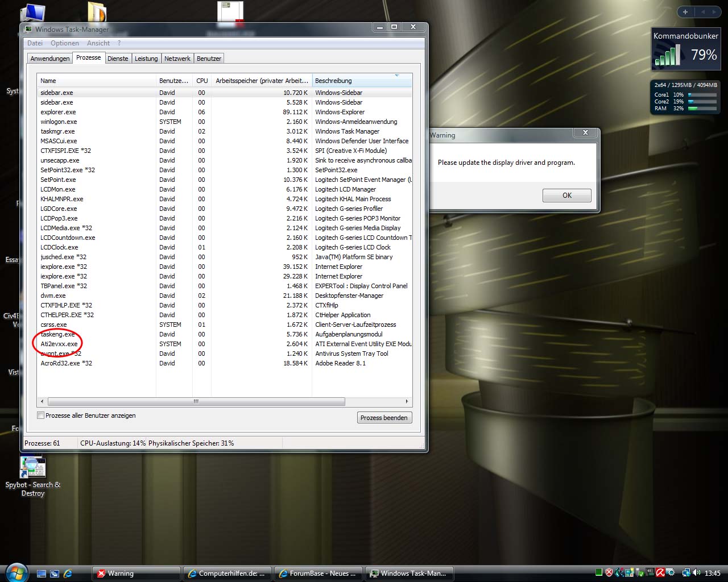The width and height of the screenshot is (728, 582).
Task: Click the green grid CPU meter tray icon
Action: click(x=599, y=572)
